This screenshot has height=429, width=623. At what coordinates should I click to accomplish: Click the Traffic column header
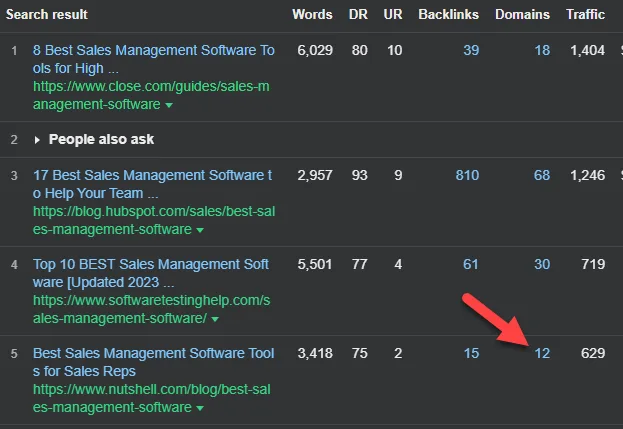[x=586, y=15]
